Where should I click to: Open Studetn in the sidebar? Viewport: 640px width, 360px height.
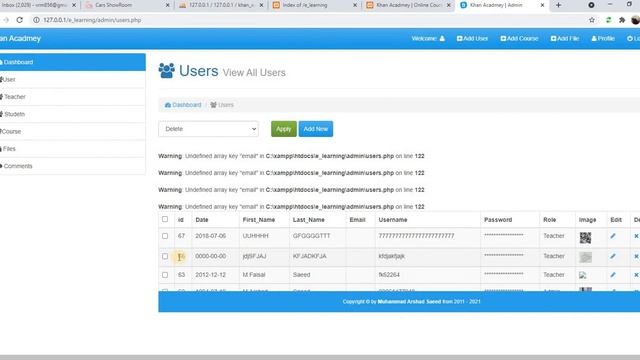pos(72,114)
